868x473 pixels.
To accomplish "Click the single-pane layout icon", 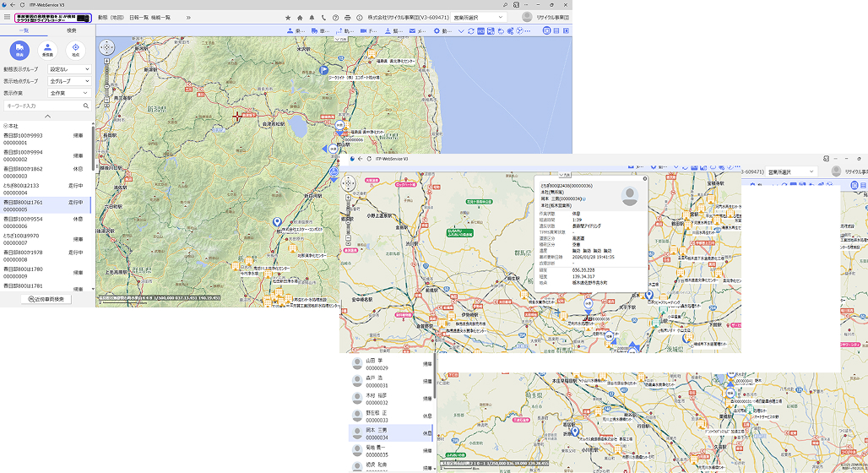I will pos(546,31).
